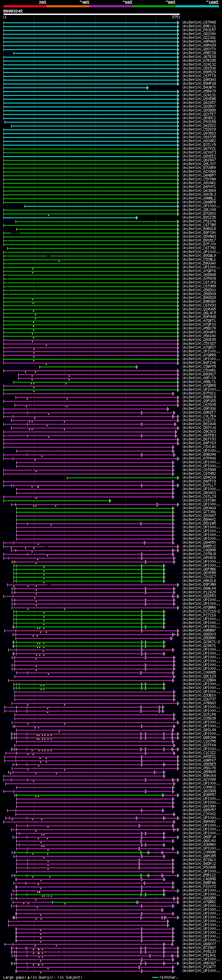Select UniRef100_O24132 label
The width and height of the screenshot is (222, 980).
199,64
